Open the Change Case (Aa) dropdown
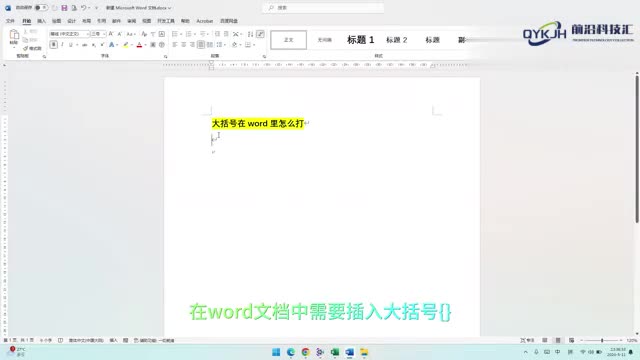The image size is (640, 360). 130,34
